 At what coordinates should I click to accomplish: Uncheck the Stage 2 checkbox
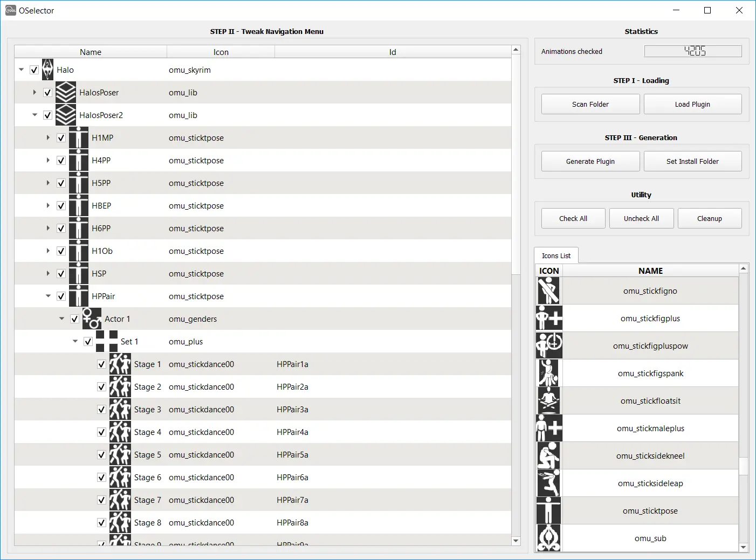101,387
